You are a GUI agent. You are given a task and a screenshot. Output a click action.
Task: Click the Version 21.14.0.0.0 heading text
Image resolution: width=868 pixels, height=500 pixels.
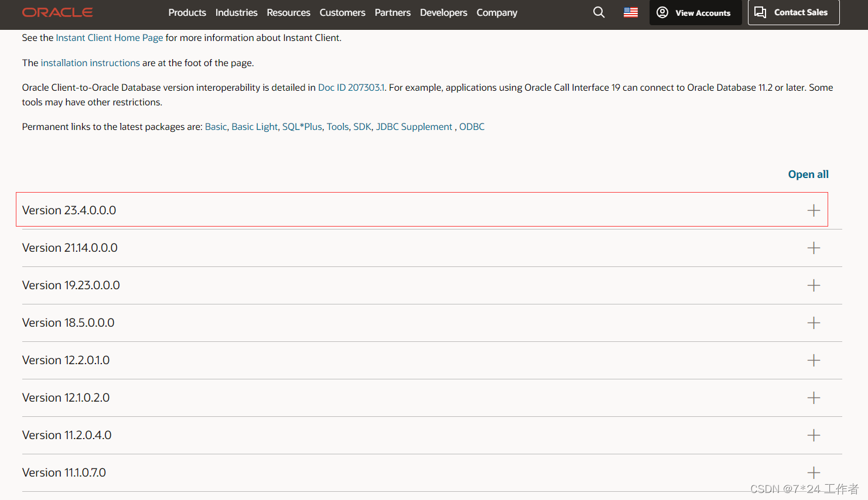(x=70, y=248)
